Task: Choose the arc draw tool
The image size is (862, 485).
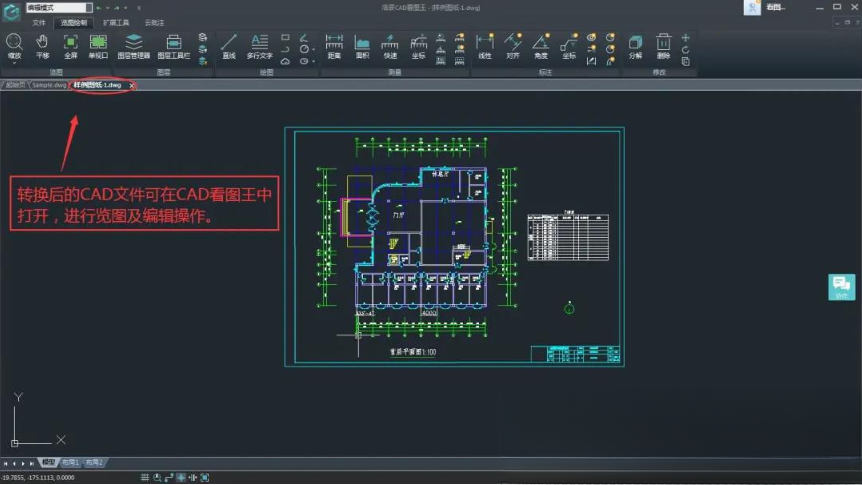Action: click(285, 49)
